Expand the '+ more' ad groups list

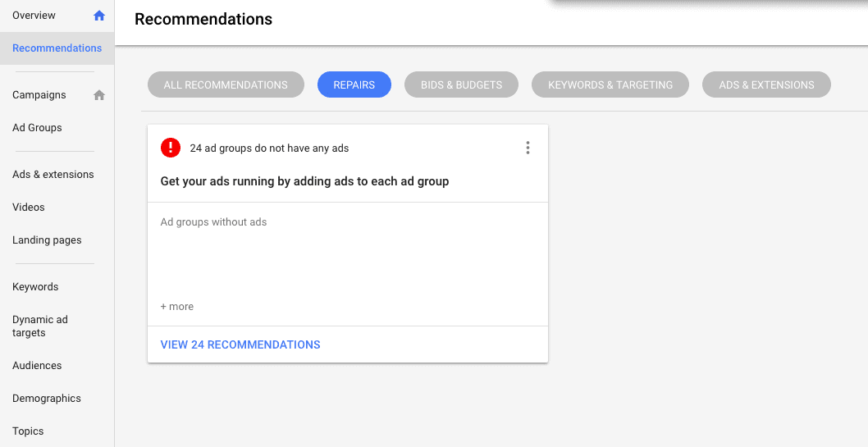point(177,307)
